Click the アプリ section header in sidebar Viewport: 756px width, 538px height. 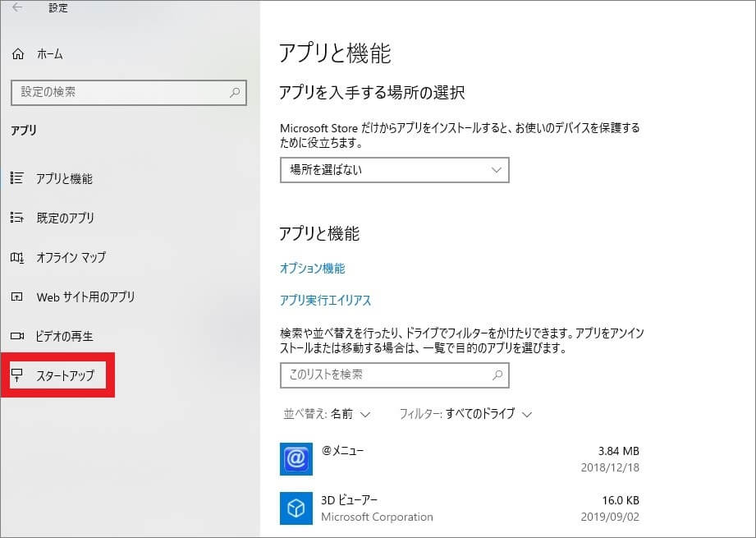24,130
